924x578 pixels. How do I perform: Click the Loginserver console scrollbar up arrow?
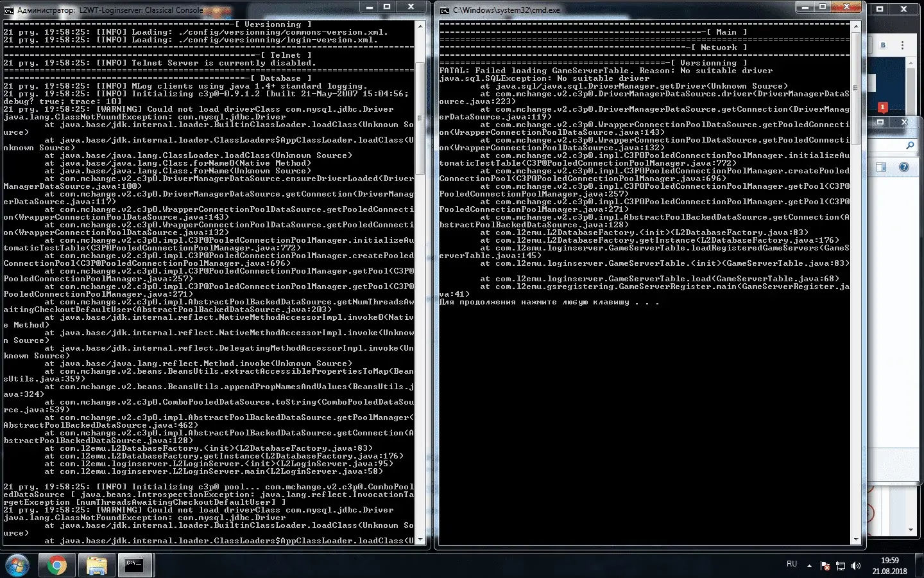[x=420, y=26]
